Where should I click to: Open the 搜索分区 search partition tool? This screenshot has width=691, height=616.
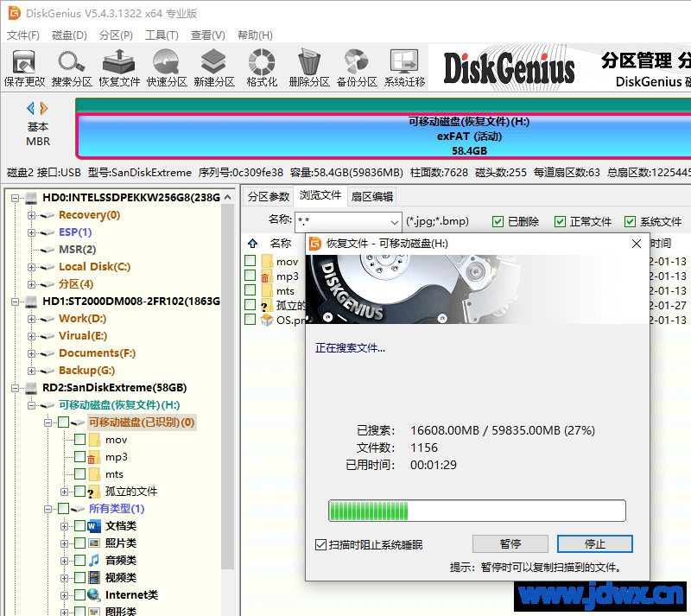click(x=72, y=68)
